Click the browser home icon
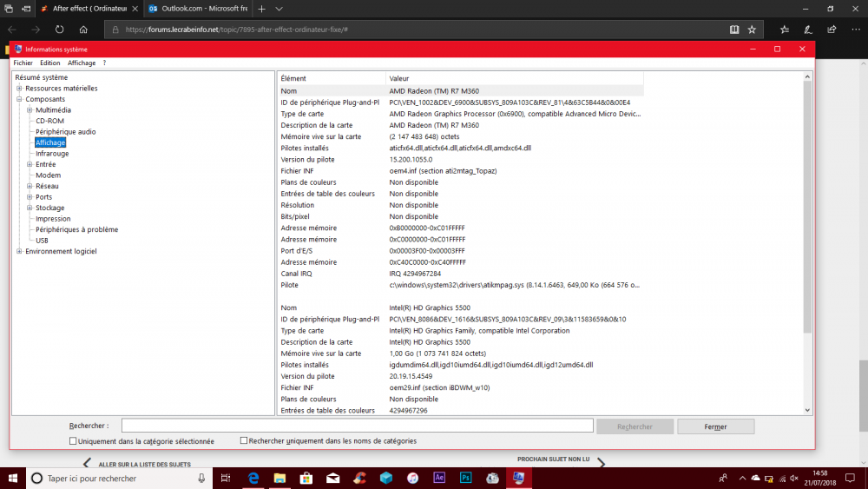This screenshot has height=489, width=868. pyautogui.click(x=83, y=30)
